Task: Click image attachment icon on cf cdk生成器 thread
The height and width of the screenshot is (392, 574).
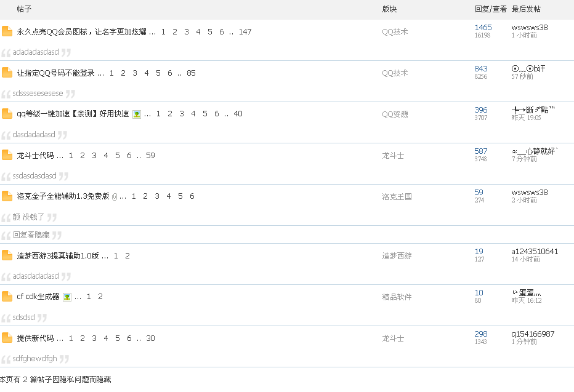Action: point(67,297)
